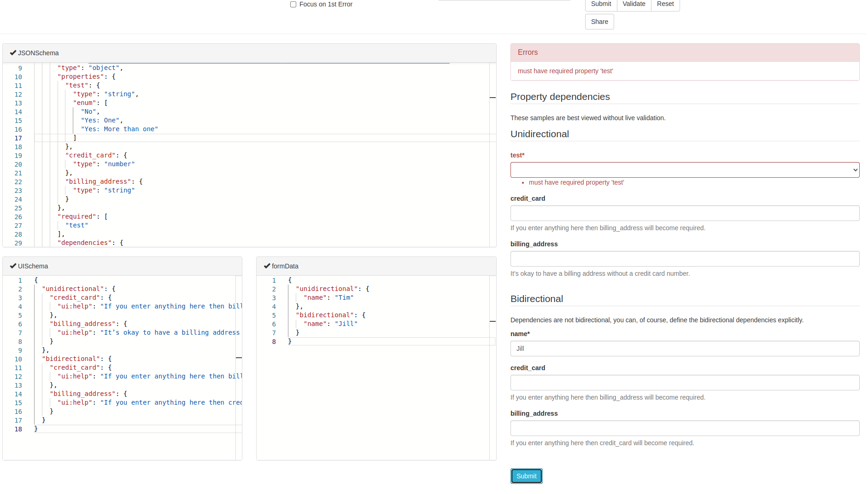Enable the Focus on 1st Error checkbox

293,4
